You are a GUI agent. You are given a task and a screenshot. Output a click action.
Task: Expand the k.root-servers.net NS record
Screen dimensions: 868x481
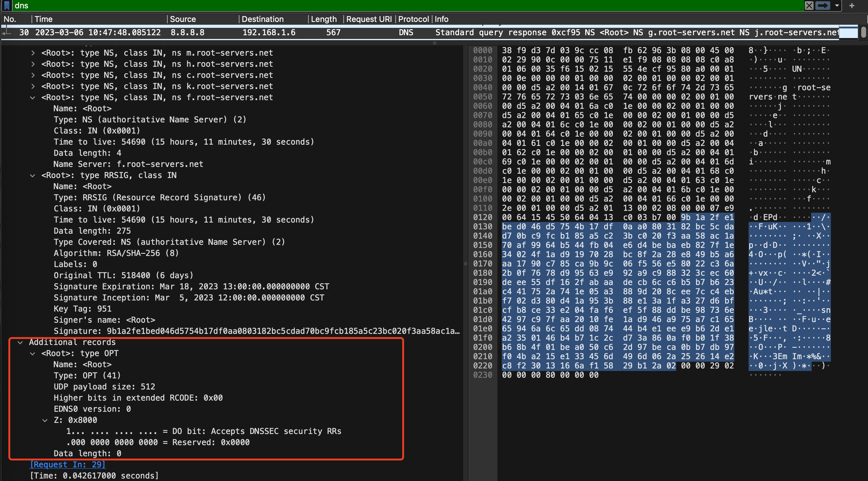[x=33, y=86]
